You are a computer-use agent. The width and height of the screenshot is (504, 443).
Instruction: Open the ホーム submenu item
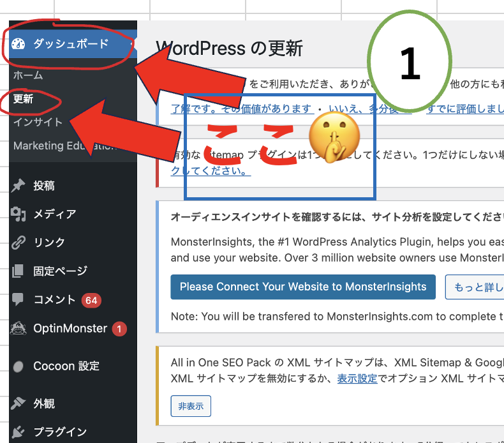28,75
